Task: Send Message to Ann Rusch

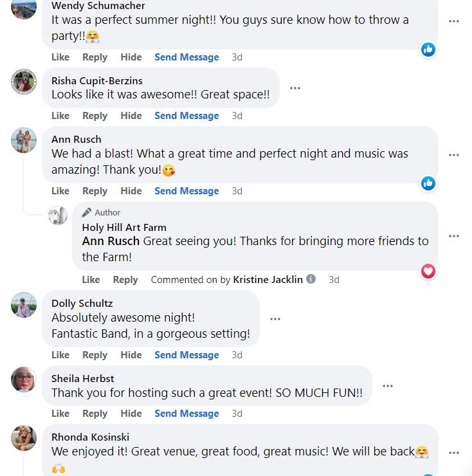Action: pos(186,191)
